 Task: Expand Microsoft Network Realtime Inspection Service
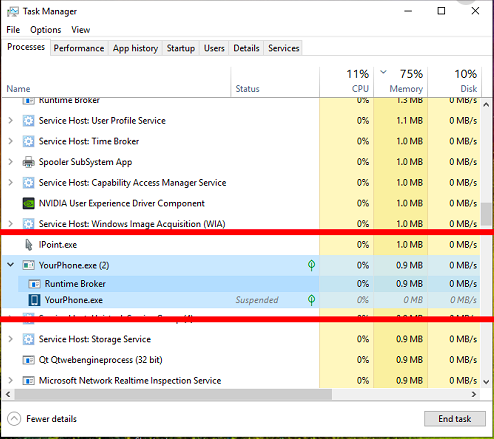(x=10, y=380)
